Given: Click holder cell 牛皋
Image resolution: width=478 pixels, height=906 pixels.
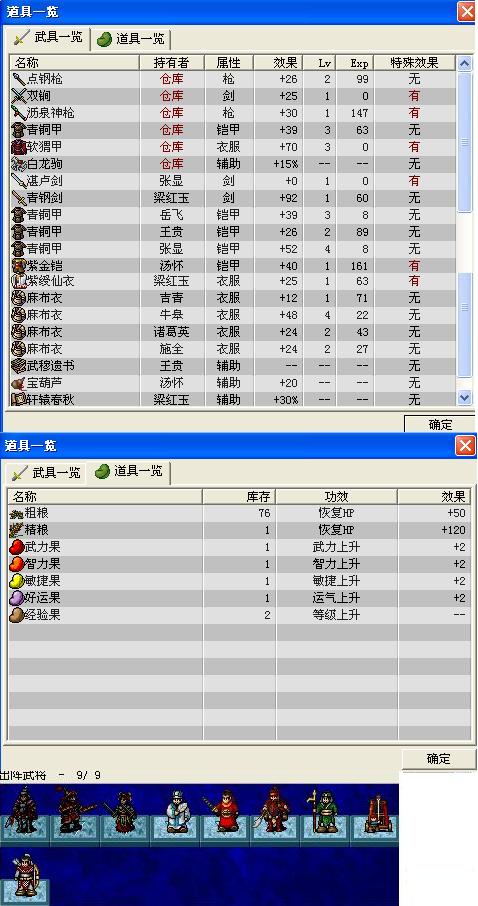Looking at the screenshot, I should (x=171, y=315).
